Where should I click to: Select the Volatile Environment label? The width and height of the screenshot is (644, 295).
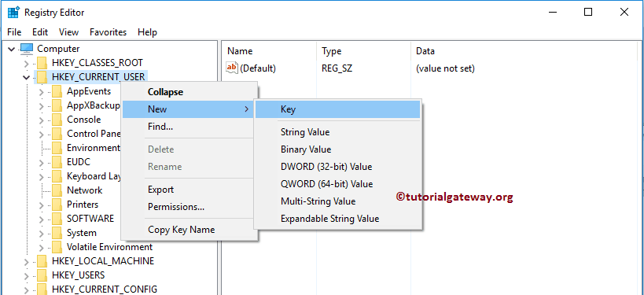pyautogui.click(x=109, y=247)
